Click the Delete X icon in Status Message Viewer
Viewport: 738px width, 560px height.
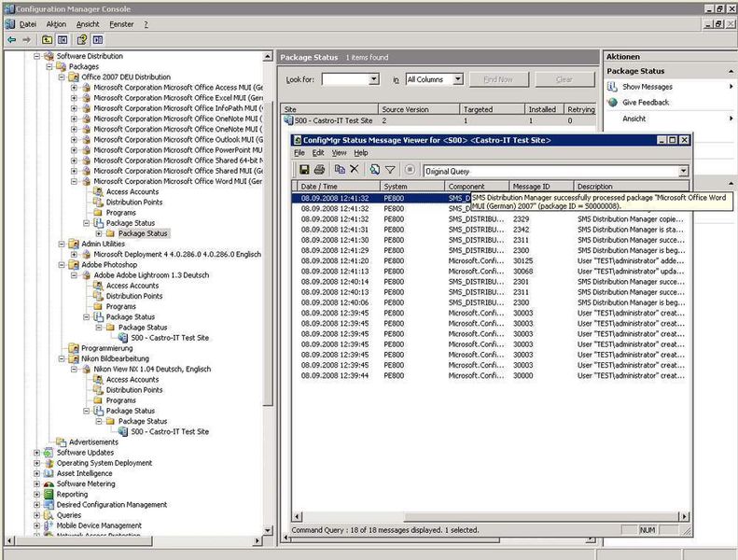[x=355, y=169]
